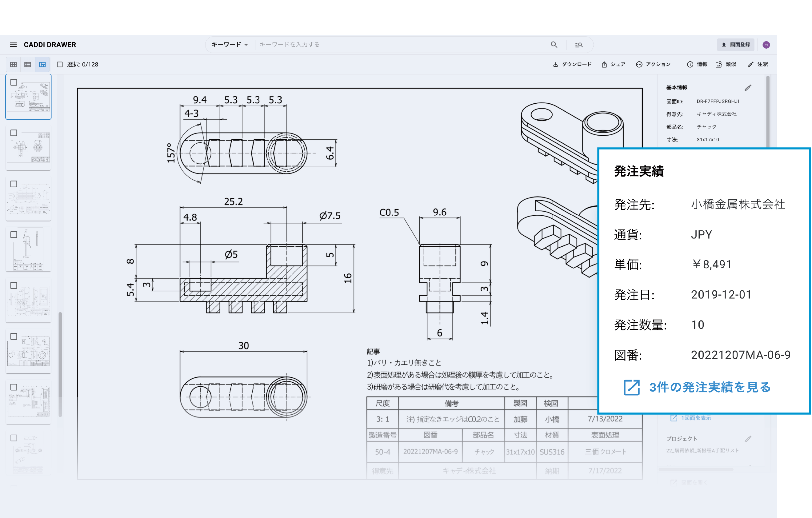The width and height of the screenshot is (812, 518).
Task: Open the advanced search filter icon
Action: click(x=579, y=45)
